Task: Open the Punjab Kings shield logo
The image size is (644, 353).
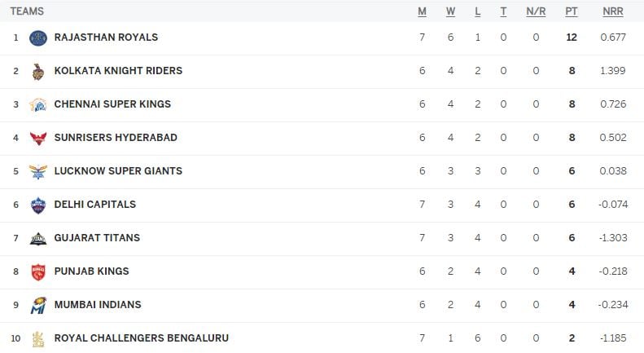Action: (38, 272)
